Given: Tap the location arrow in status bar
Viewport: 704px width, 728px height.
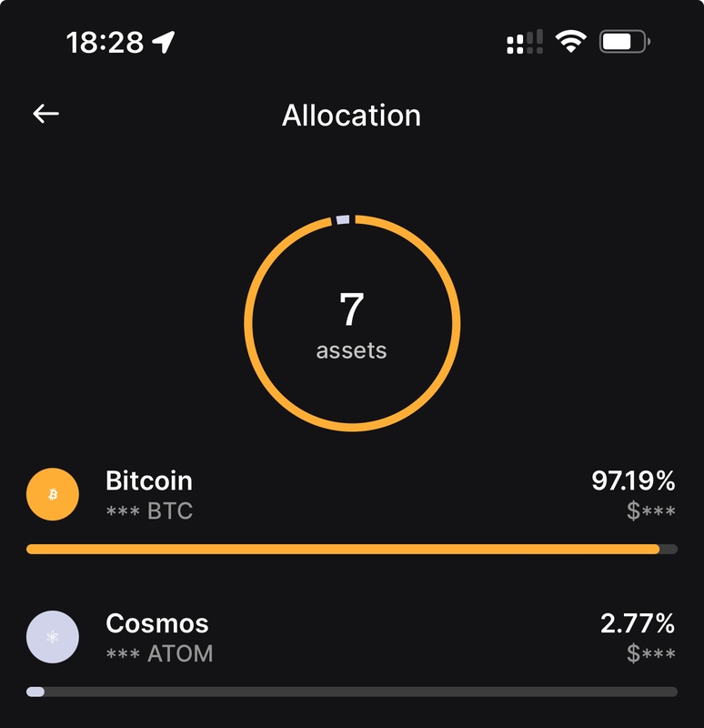Looking at the screenshot, I should click(164, 42).
